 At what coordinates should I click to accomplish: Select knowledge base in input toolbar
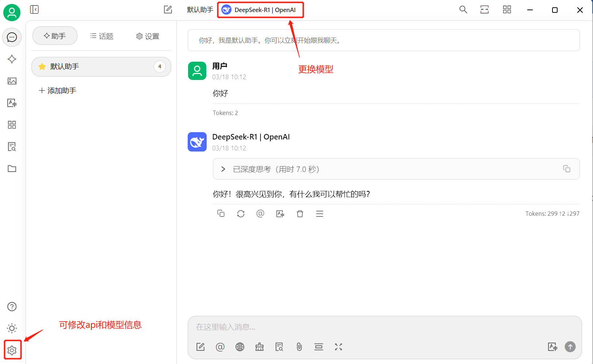click(x=279, y=347)
